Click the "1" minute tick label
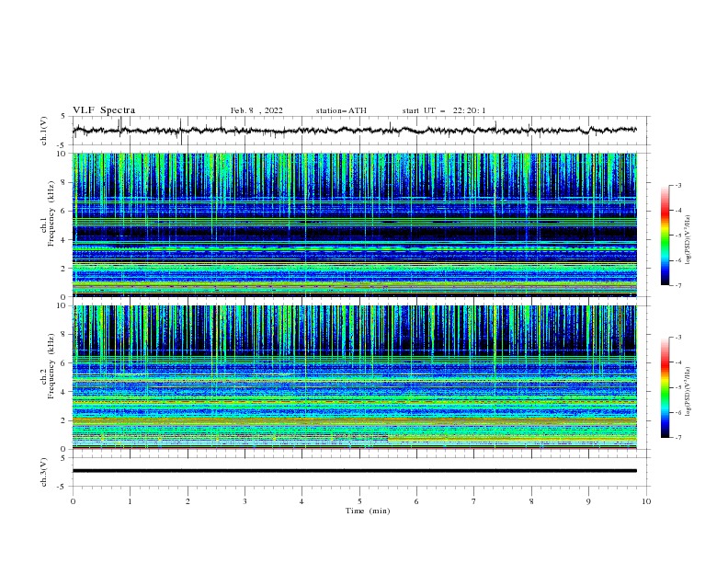Screen dimensions: 728x563 (x=131, y=501)
